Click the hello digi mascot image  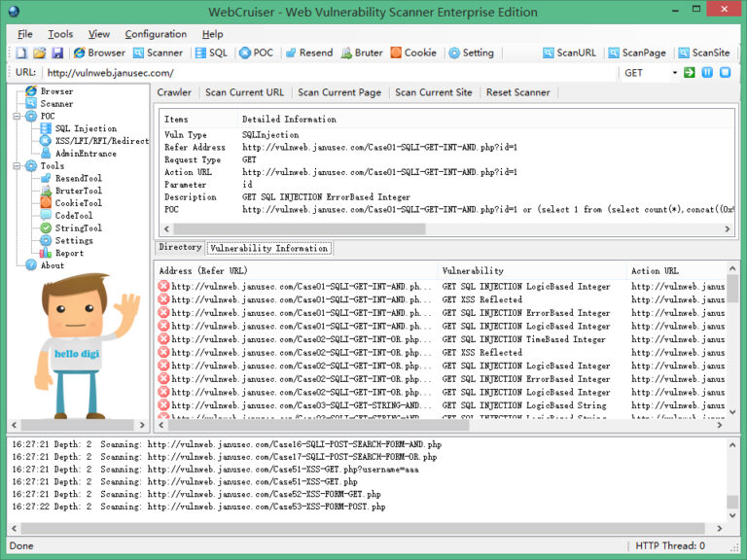[x=87, y=346]
